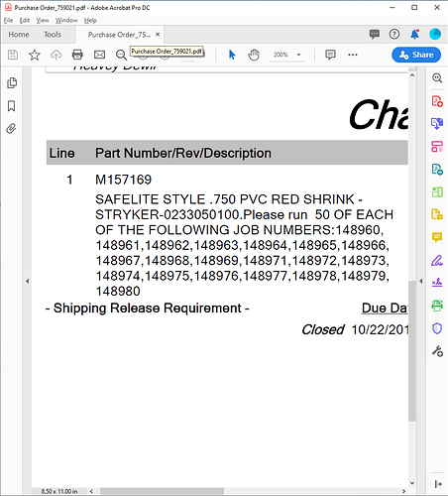
Task: Open the Create PDF tool
Action: pos(437,101)
